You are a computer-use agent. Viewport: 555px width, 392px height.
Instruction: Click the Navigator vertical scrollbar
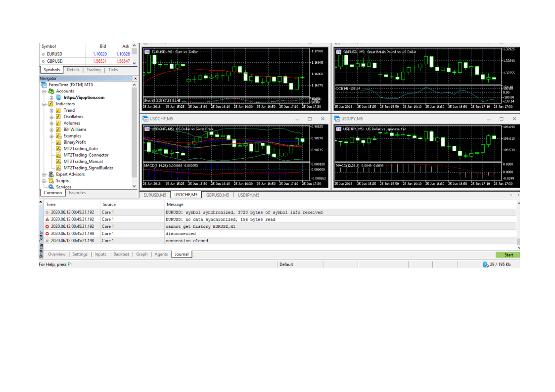pyautogui.click(x=134, y=132)
